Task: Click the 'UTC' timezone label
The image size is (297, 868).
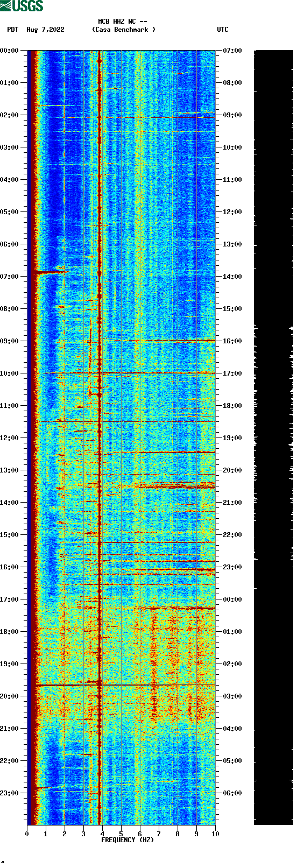Action: pos(223,30)
